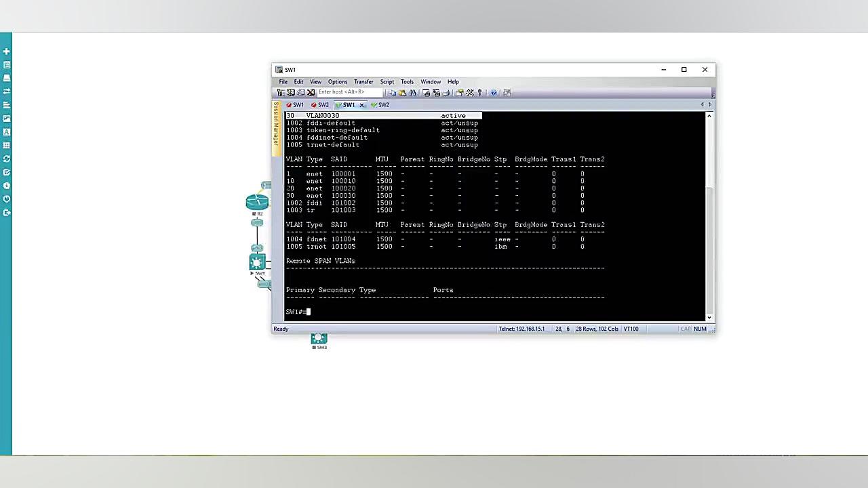
Task: Click the grid table icon in left sidebar
Action: [6, 145]
